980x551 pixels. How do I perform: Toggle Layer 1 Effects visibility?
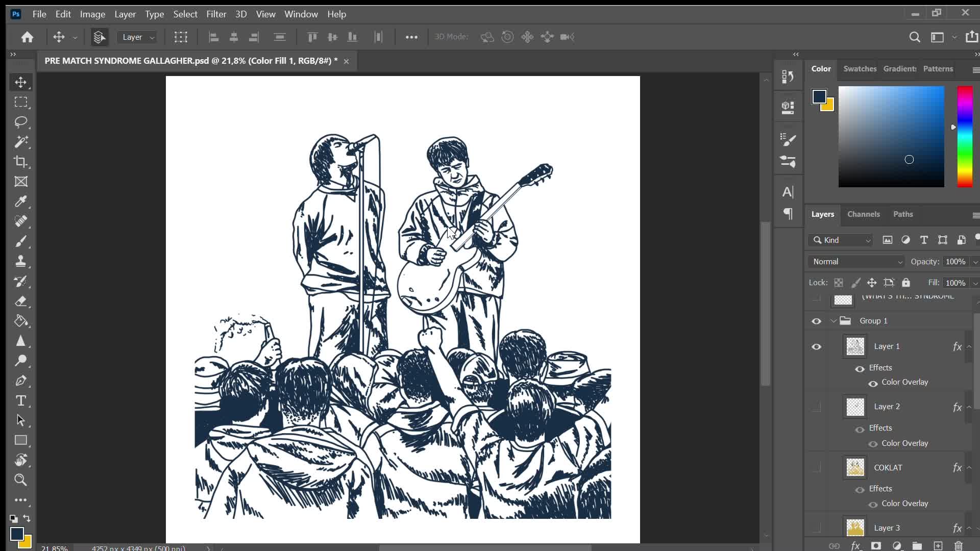click(x=860, y=368)
